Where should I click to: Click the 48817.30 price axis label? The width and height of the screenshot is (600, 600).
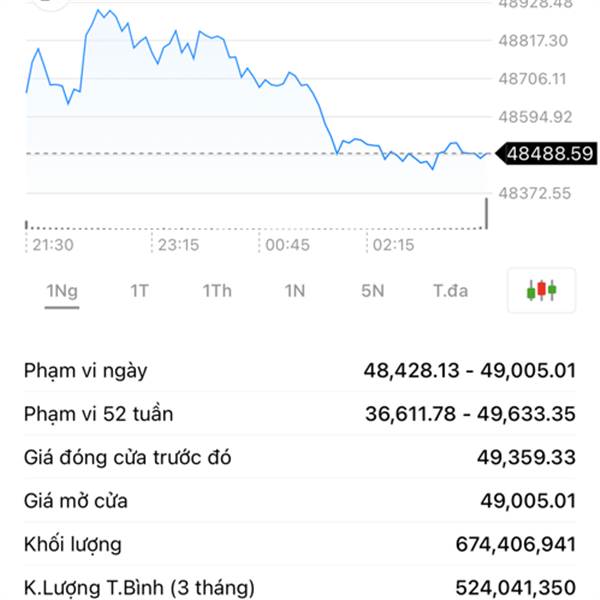(533, 41)
